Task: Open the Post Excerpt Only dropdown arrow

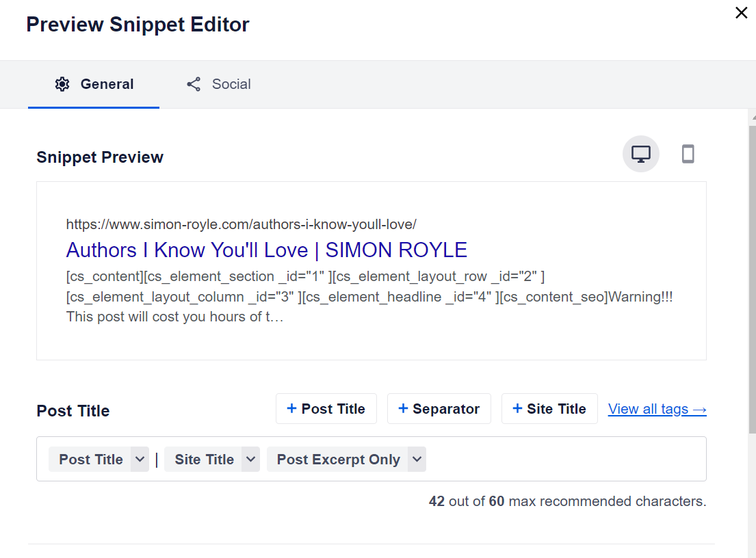Action: 417,460
